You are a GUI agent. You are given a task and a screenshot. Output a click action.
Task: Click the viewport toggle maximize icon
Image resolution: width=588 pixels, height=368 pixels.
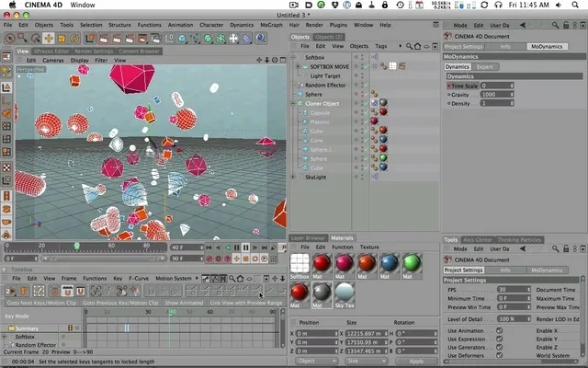(x=283, y=60)
